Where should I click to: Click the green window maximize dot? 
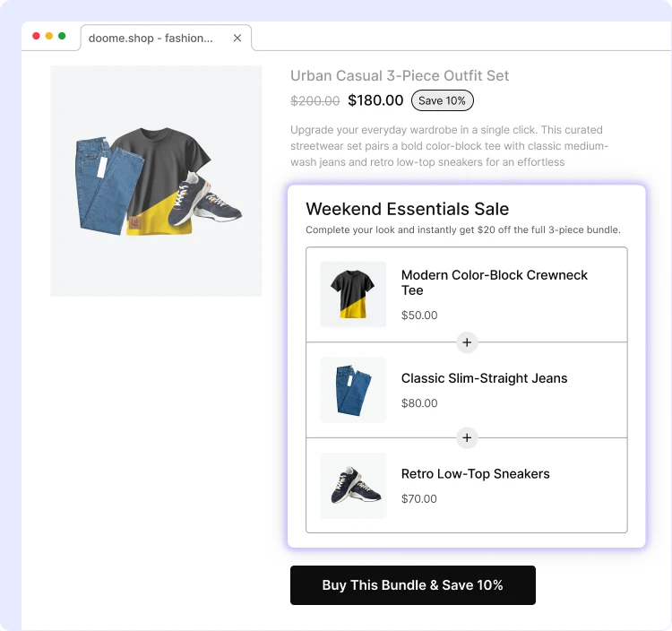coord(62,36)
